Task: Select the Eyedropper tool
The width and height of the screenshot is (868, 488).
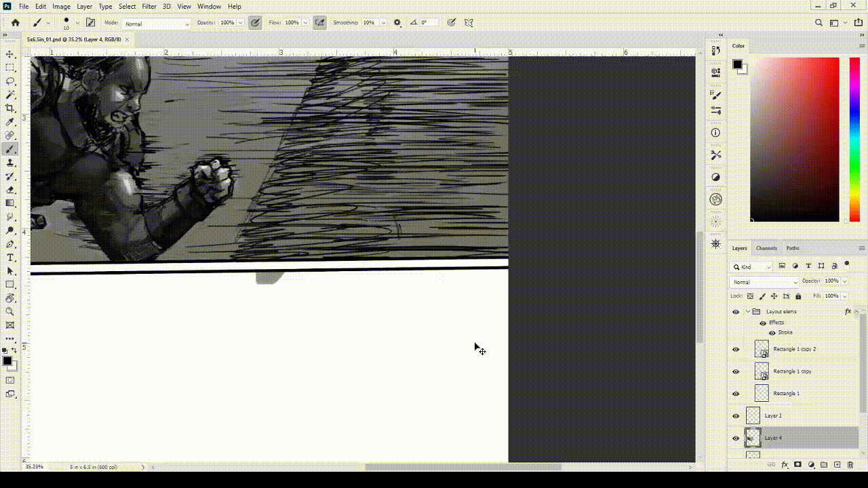Action: 10,122
